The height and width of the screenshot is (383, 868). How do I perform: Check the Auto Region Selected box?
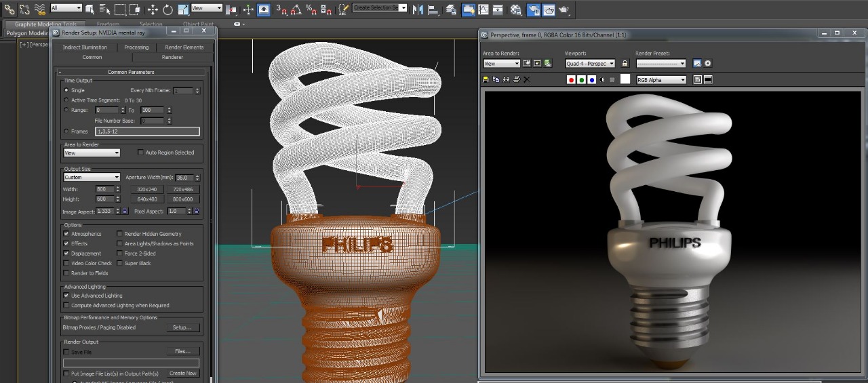click(x=140, y=153)
